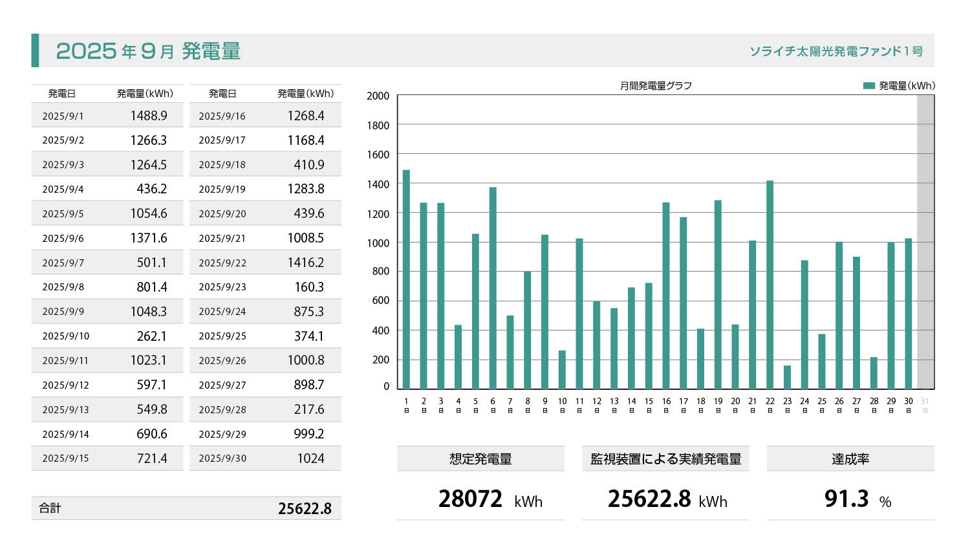Open the ソライチ太陽光発電ファンド1号 fund title
Image resolution: width=970 pixels, height=560 pixels.
pos(836,51)
